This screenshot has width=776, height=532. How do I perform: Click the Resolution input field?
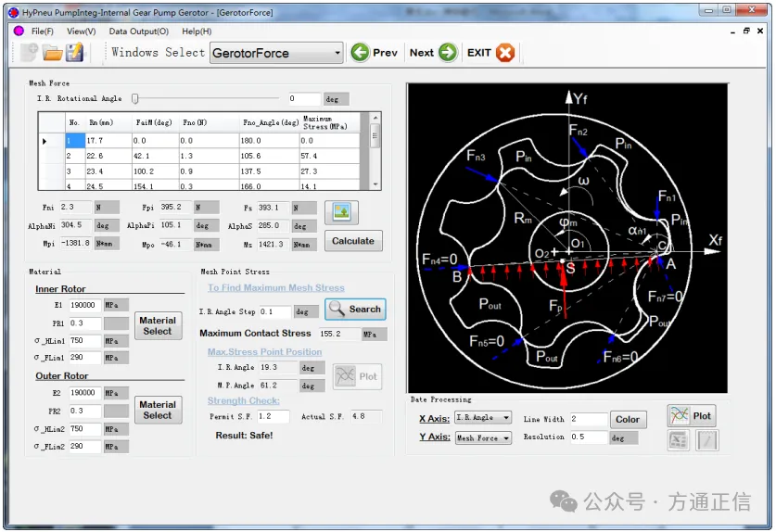pyautogui.click(x=589, y=437)
